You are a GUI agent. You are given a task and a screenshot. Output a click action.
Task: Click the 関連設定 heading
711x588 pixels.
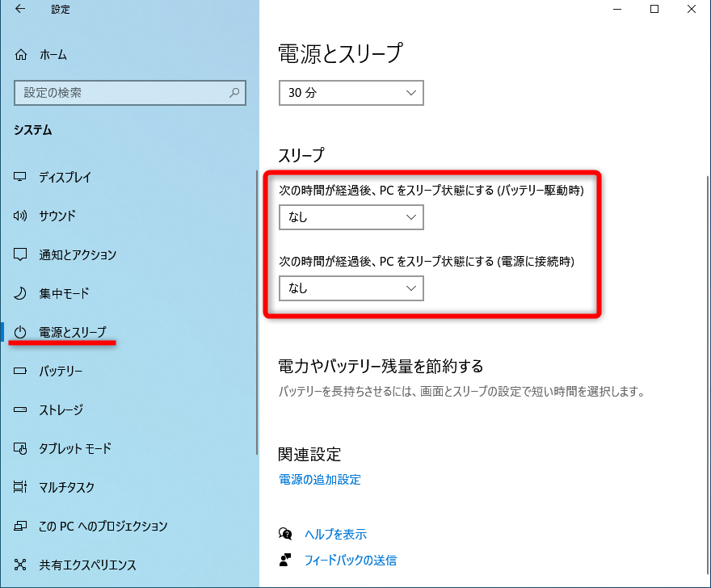coord(309,454)
